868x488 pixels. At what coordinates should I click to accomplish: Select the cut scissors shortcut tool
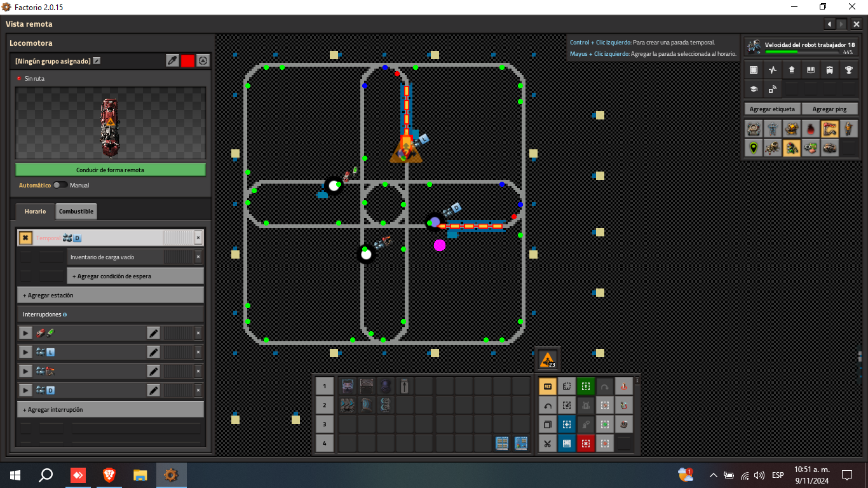tap(547, 444)
